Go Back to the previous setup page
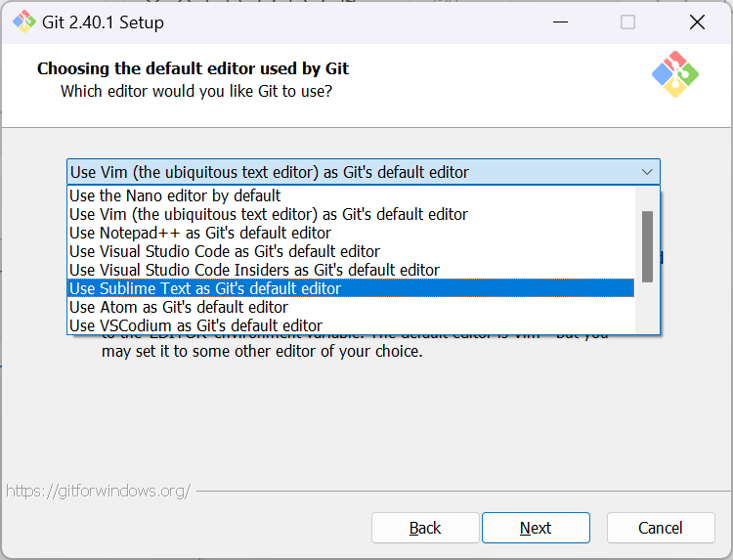733x560 pixels. (x=425, y=528)
